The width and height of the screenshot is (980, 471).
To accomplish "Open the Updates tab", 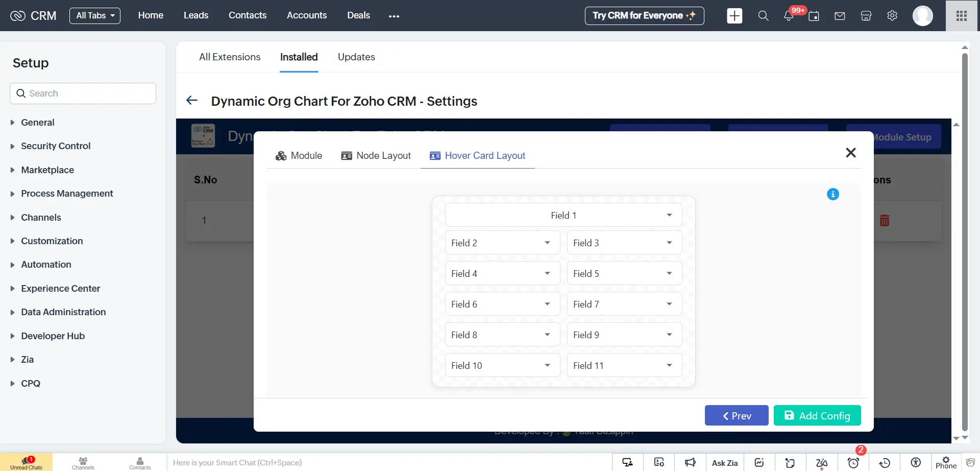I will point(356,57).
